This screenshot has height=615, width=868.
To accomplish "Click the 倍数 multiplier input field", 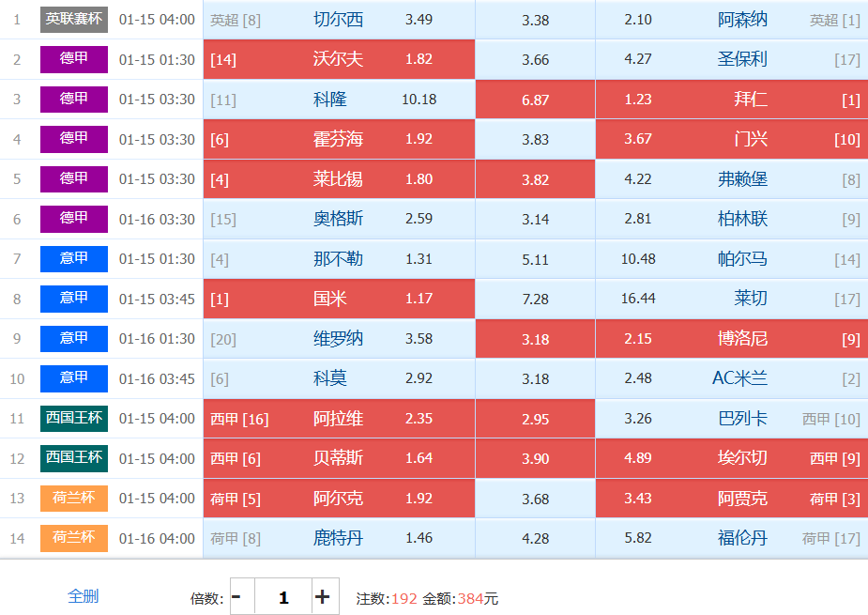I will tap(282, 597).
